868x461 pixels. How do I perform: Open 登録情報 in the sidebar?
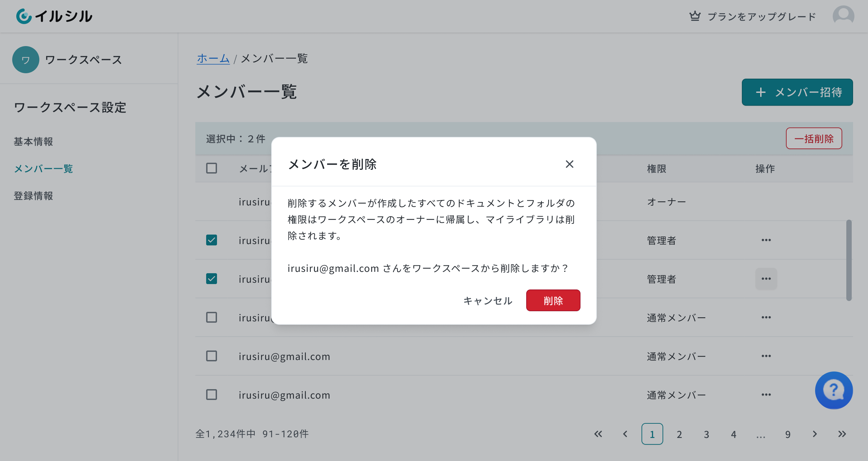point(33,196)
